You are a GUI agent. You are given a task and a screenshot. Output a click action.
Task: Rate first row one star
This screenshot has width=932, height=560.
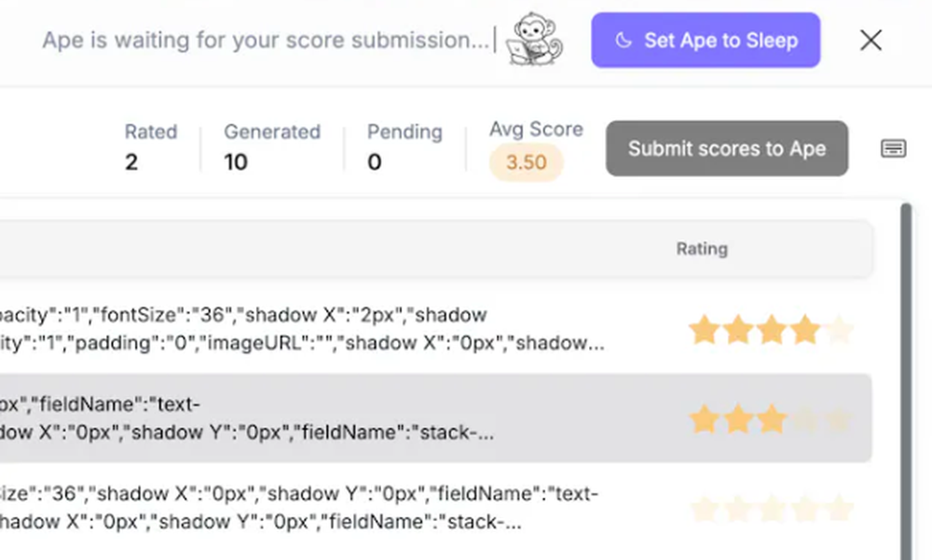(705, 329)
